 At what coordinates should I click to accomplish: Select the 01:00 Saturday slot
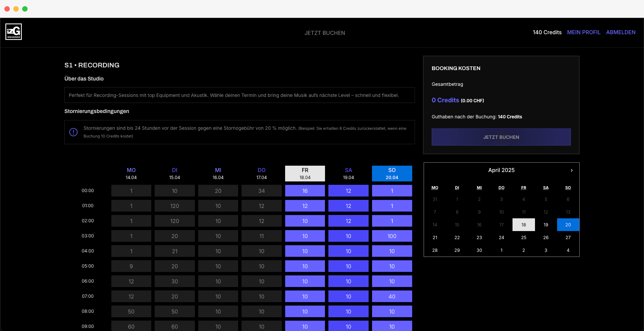[x=348, y=206]
